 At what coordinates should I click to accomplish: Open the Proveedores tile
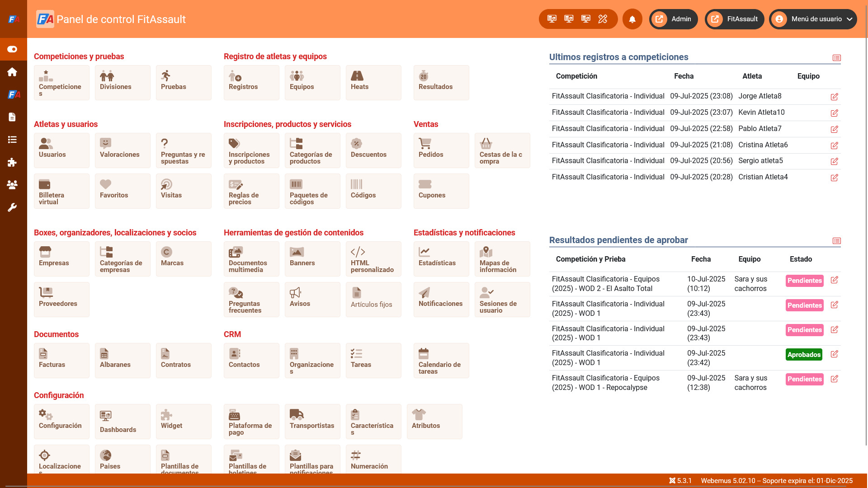click(x=61, y=300)
